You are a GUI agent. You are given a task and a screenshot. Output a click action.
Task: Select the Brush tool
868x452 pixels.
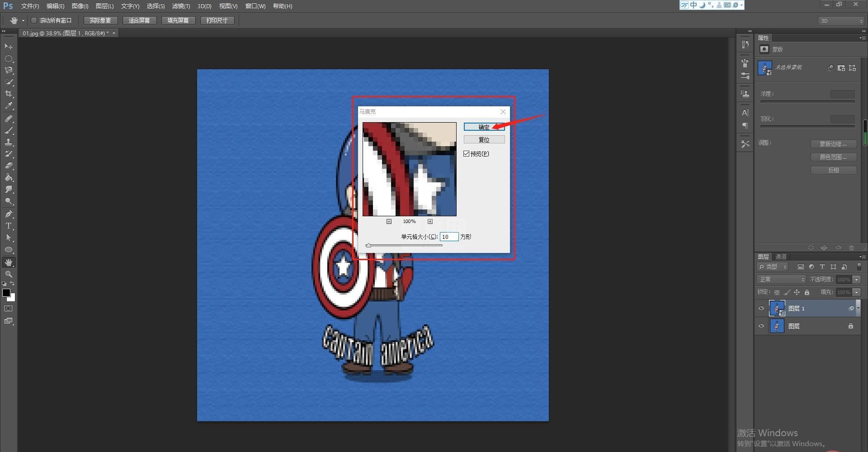click(9, 130)
